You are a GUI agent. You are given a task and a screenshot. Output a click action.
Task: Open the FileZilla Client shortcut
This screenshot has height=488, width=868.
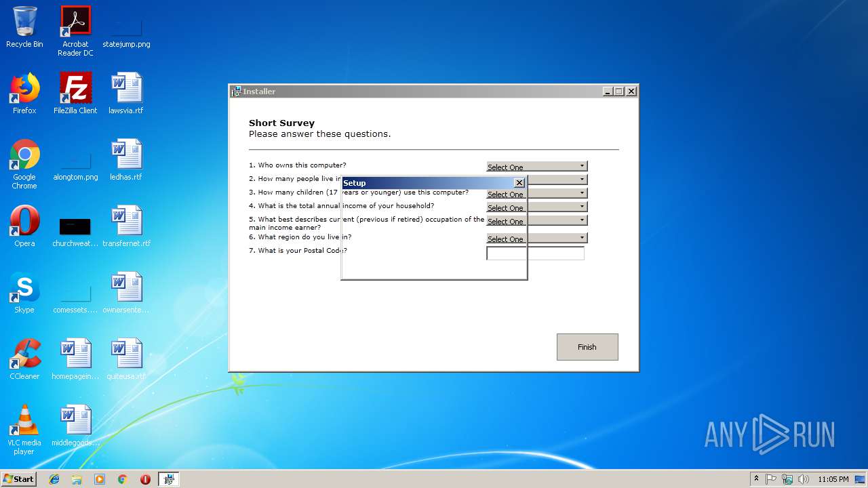click(75, 94)
